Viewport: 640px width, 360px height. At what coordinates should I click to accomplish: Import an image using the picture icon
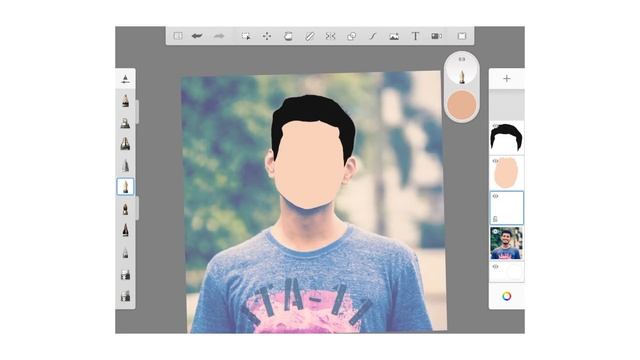394,36
